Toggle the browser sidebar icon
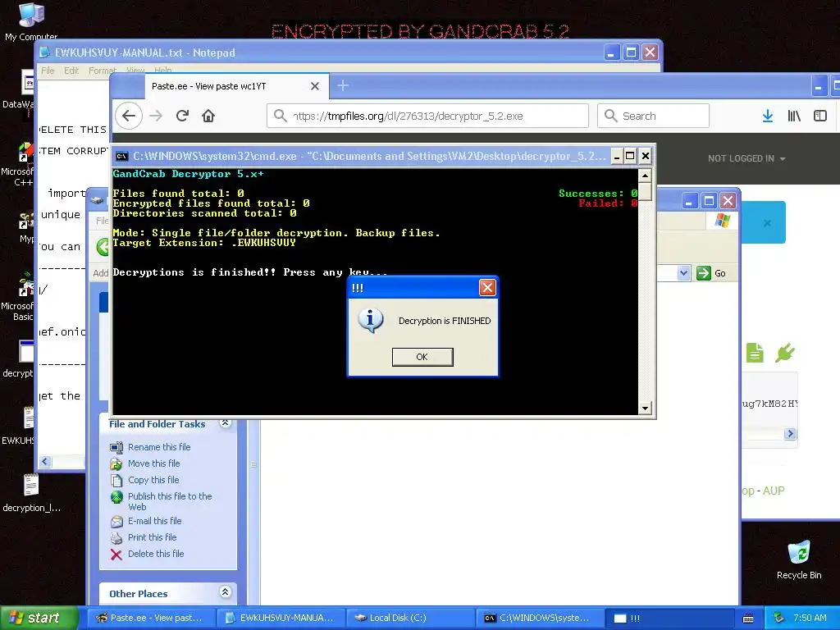The height and width of the screenshot is (630, 840). (x=819, y=116)
